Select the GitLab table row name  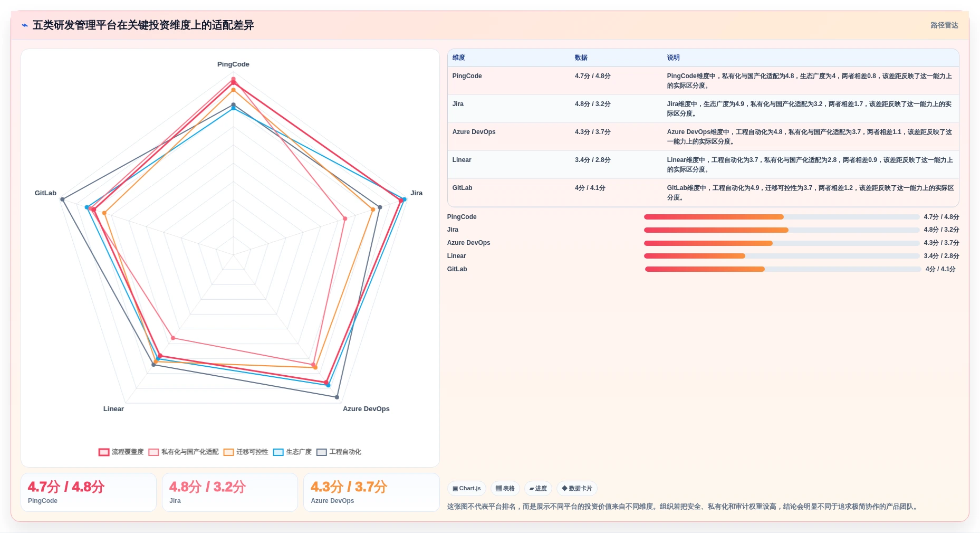point(462,188)
